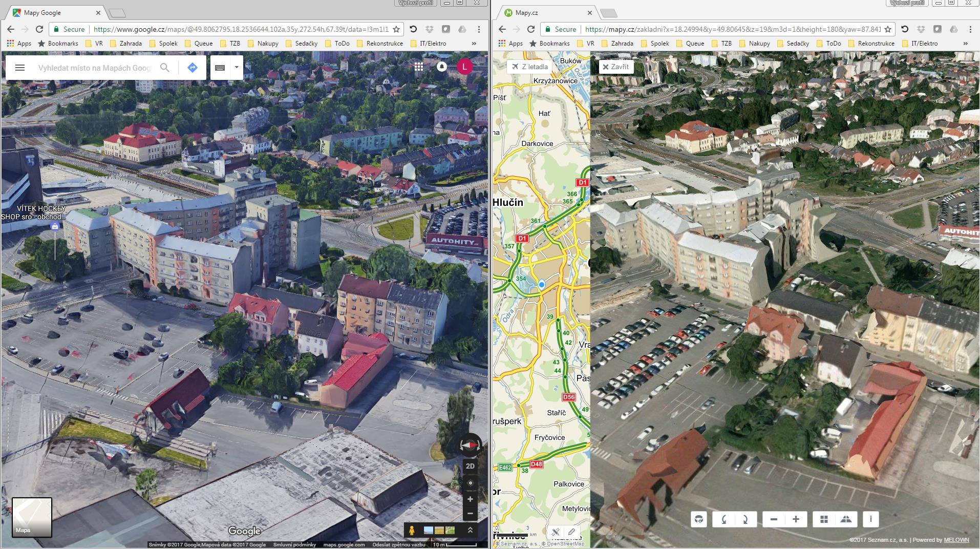This screenshot has height=549, width=980.
Task: Drop the yellow Pegman Street View icon
Action: coord(411,531)
